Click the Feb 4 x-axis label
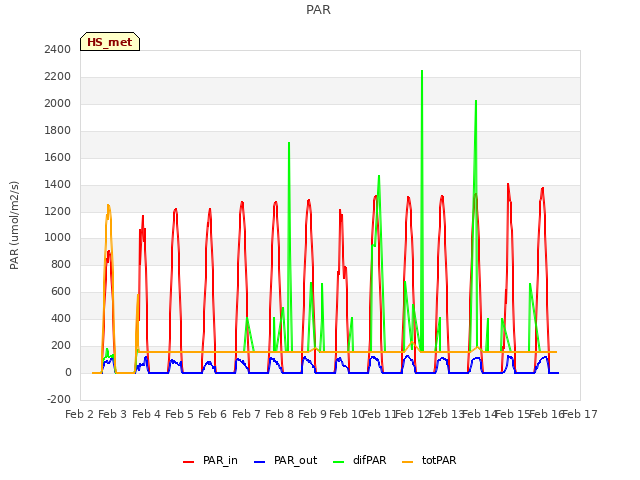This screenshot has width=640, height=480. (x=147, y=414)
